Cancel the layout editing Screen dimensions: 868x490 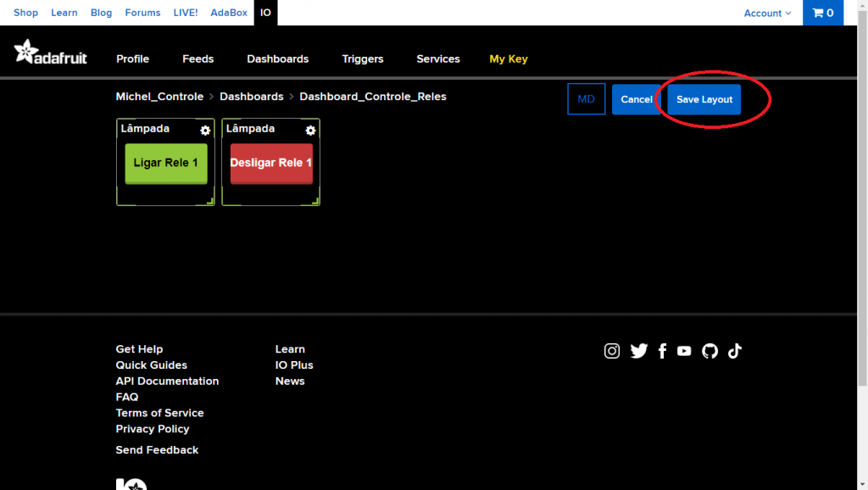636,100
